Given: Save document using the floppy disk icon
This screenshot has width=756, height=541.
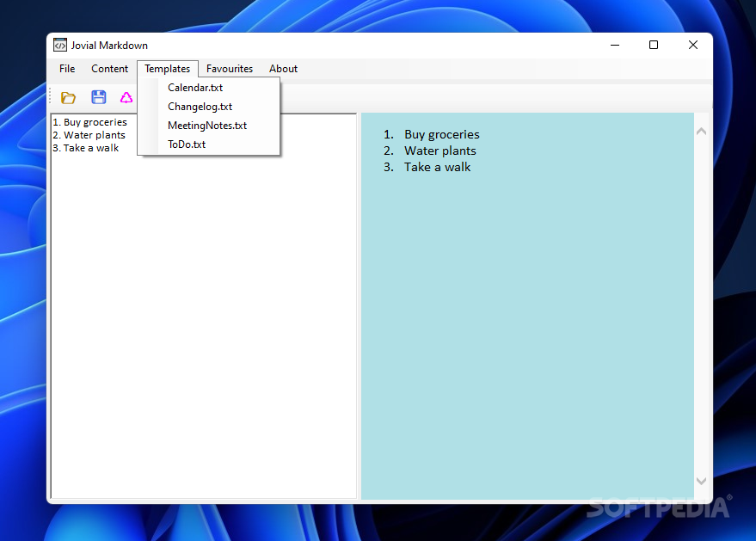Looking at the screenshot, I should point(99,97).
